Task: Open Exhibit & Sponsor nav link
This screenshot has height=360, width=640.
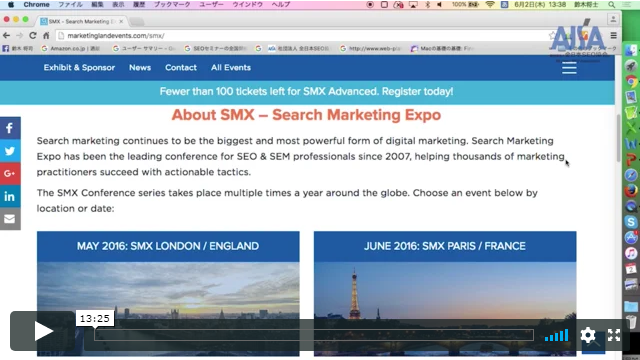Action: point(79,68)
